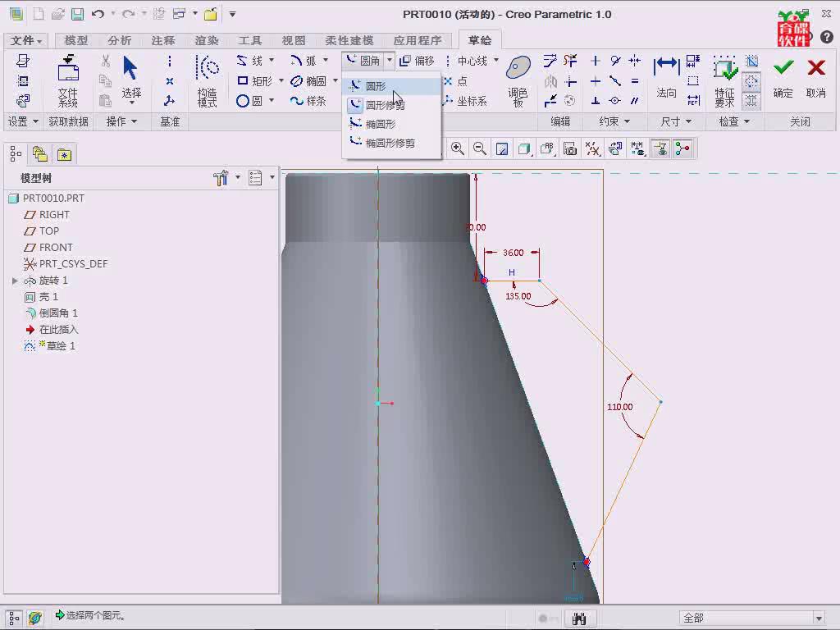Click the geometry coordinate system icon in Datum group
Image resolution: width=840 pixels, height=630 pixels.
click(169, 101)
